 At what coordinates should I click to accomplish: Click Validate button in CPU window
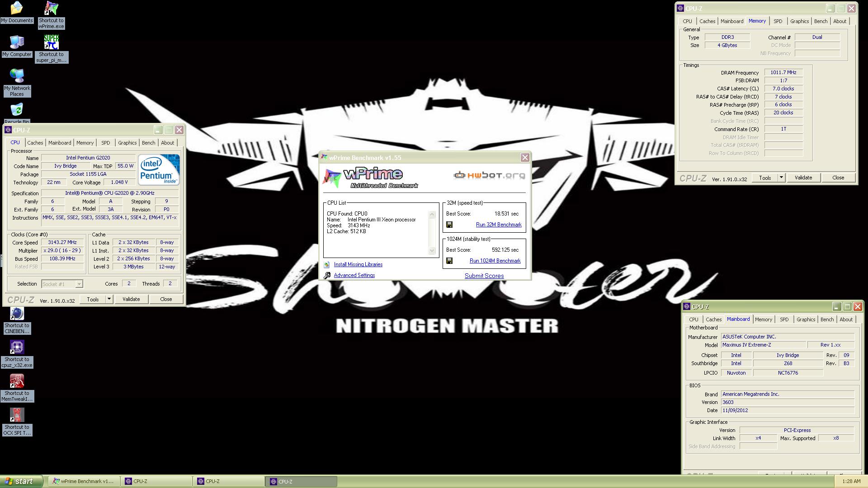[x=131, y=299]
